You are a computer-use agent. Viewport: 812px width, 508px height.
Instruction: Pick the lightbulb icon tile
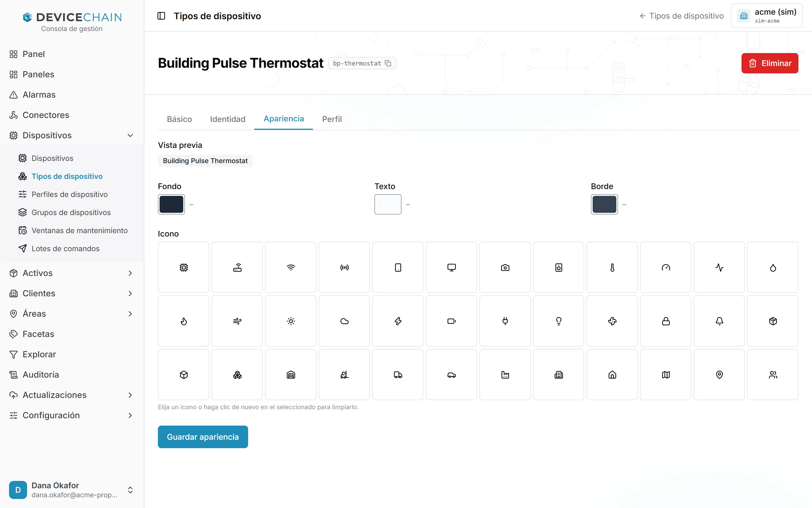coord(559,321)
